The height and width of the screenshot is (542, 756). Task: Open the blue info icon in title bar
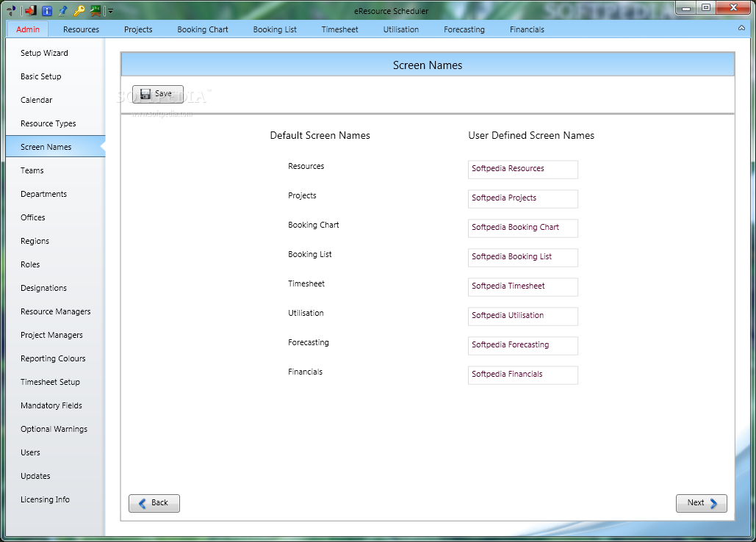[x=47, y=10]
